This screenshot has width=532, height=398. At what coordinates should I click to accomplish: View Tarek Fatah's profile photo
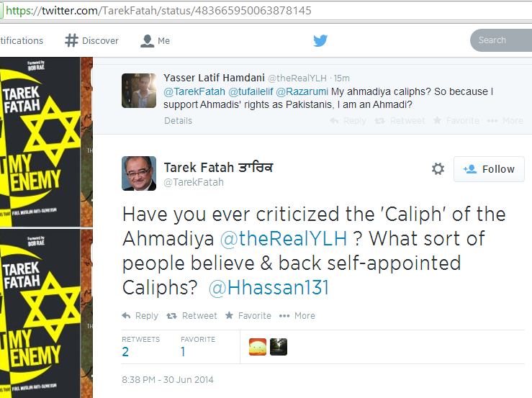(139, 173)
